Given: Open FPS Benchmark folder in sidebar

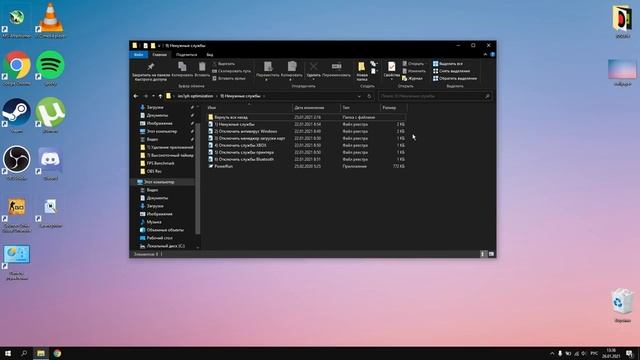Looking at the screenshot, I should point(160,163).
